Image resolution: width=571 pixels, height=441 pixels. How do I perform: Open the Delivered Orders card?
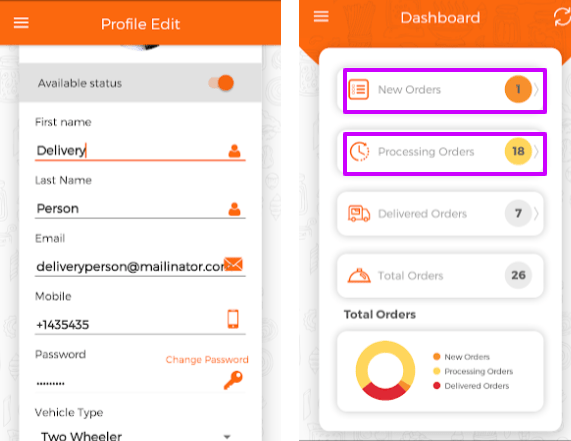[x=440, y=214]
